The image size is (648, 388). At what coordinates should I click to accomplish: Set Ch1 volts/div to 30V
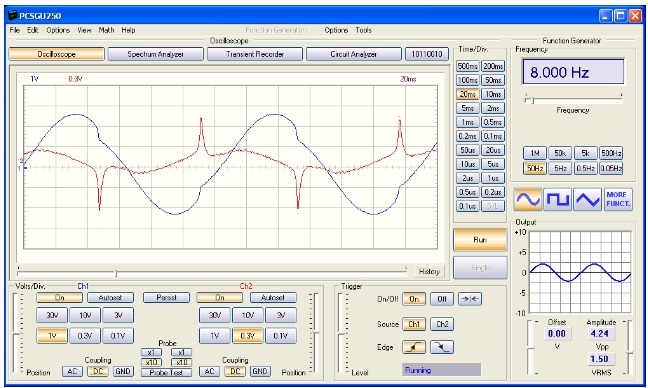(x=52, y=315)
